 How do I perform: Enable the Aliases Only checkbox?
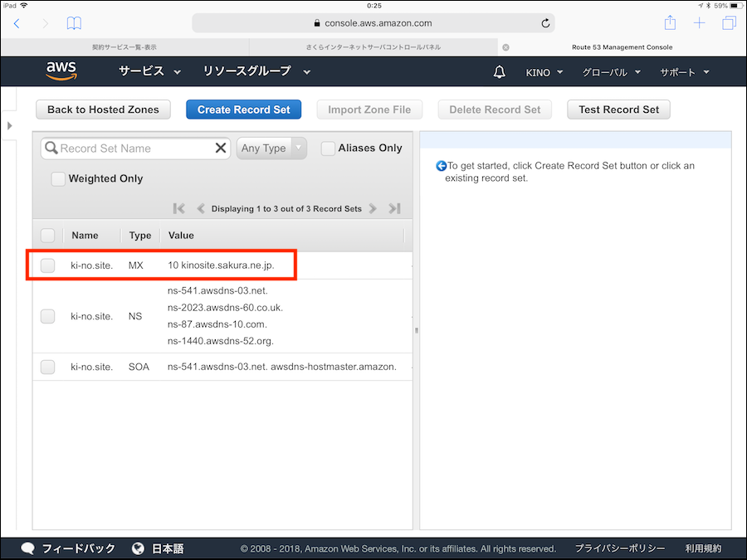coord(328,149)
